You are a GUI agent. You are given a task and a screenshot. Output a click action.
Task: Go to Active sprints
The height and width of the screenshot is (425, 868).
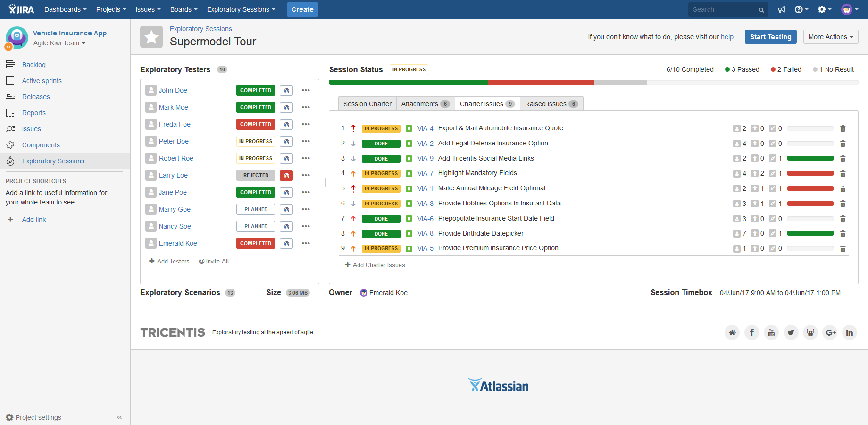(x=42, y=81)
